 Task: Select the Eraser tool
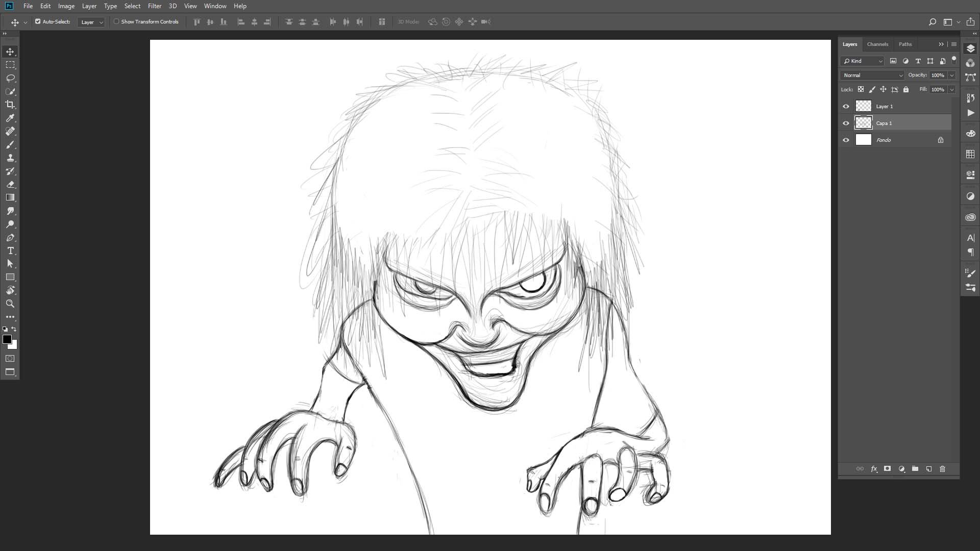click(10, 184)
